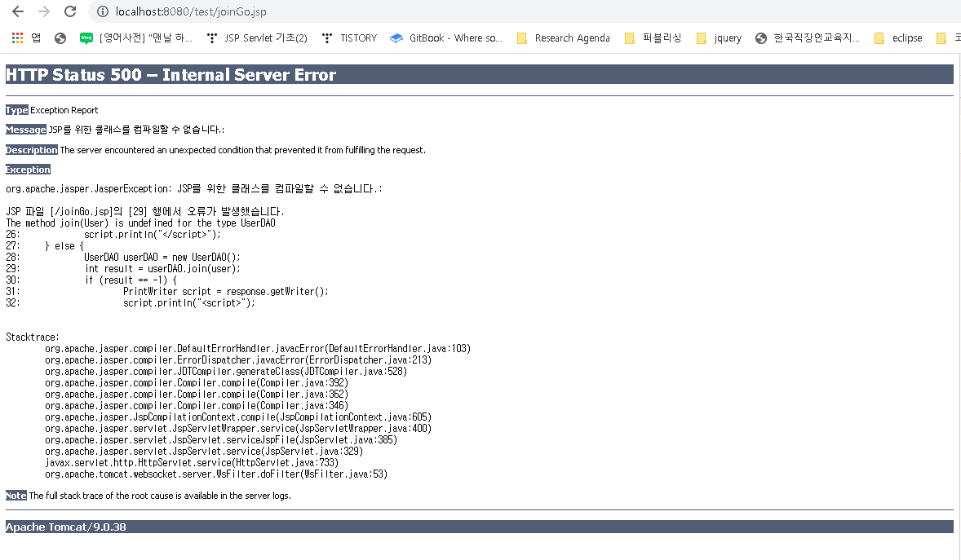Viewport: 961px width, 560px height.
Task: Click the 'Type' label
Action: [16, 110]
